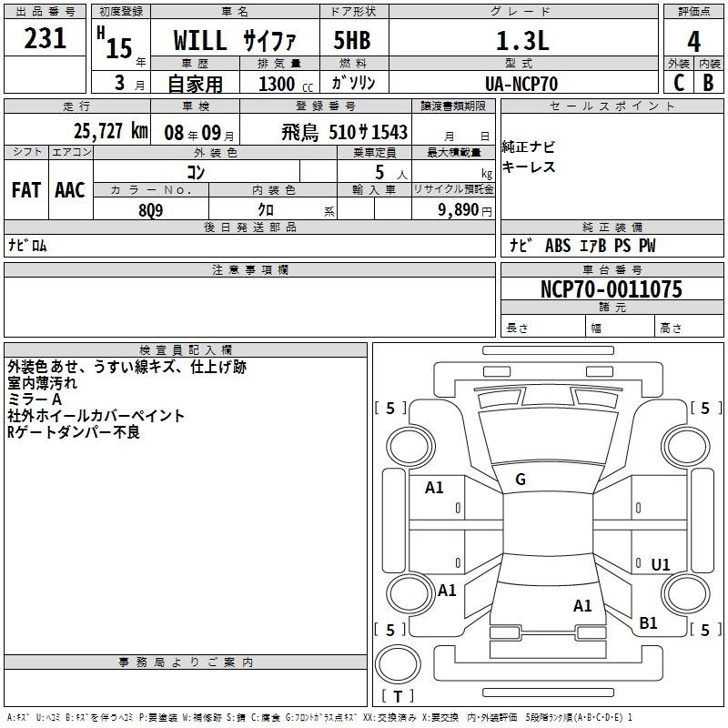This screenshot has width=728, height=728.
Task: Click lot number 231
Action: click(45, 38)
